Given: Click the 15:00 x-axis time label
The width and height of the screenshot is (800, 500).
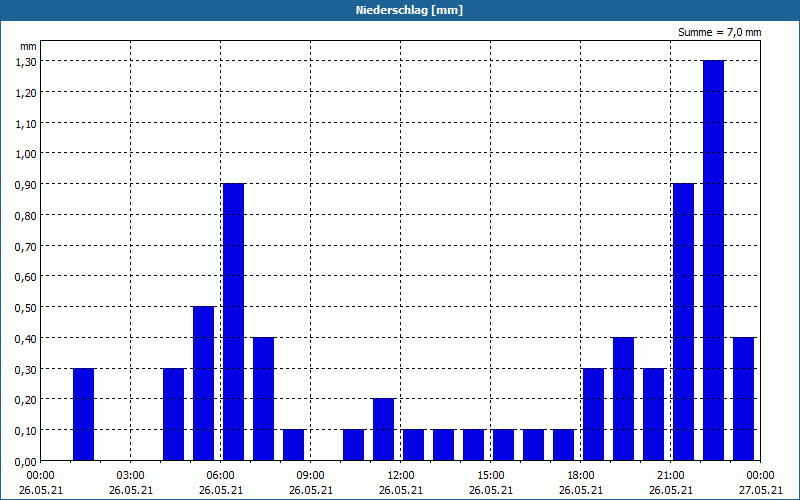Looking at the screenshot, I should [491, 476].
